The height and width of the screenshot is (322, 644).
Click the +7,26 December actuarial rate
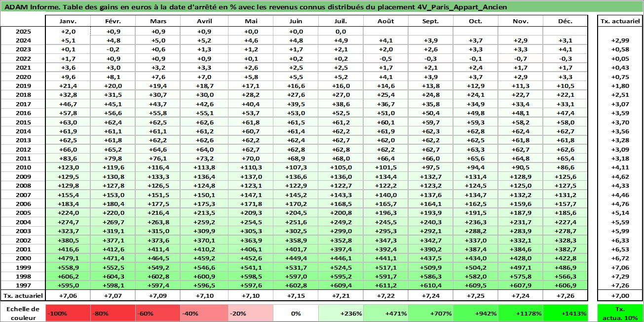pyautogui.click(x=566, y=295)
